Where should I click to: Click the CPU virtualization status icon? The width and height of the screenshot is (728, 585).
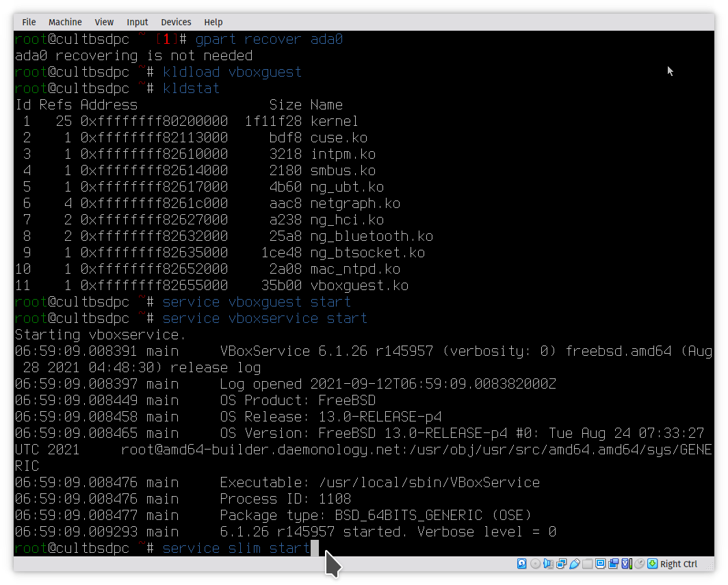click(626, 564)
